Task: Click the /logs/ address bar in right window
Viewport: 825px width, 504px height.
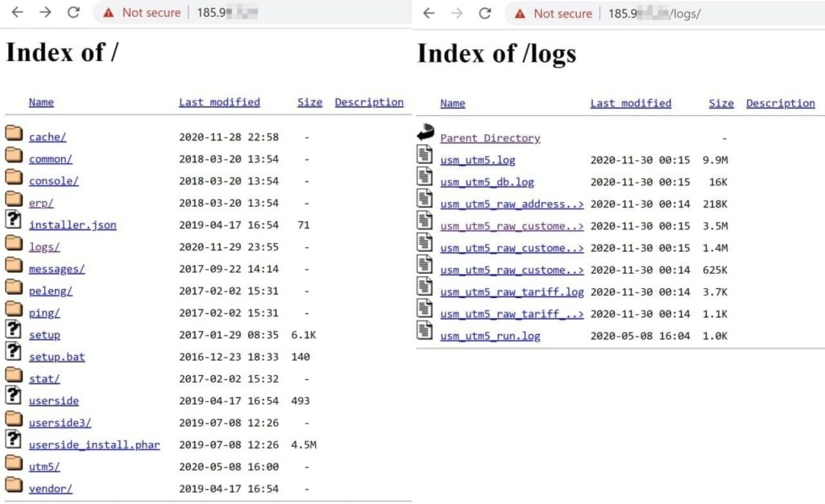Action: (x=664, y=13)
